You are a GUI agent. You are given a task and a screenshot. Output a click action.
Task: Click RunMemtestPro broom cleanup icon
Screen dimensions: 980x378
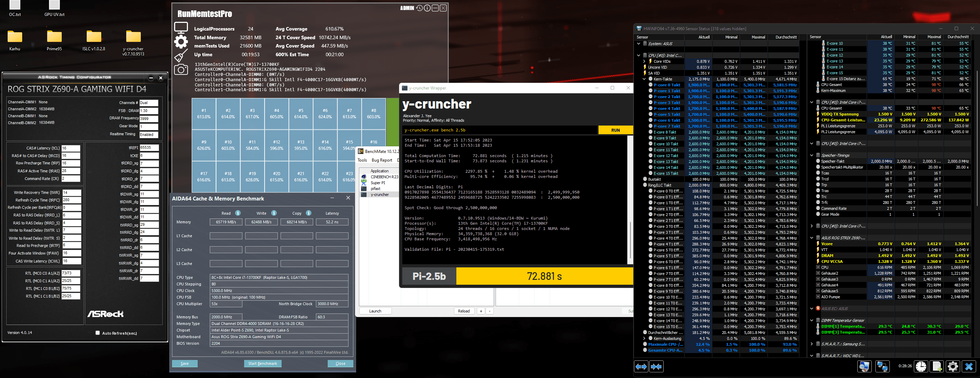coord(181,55)
